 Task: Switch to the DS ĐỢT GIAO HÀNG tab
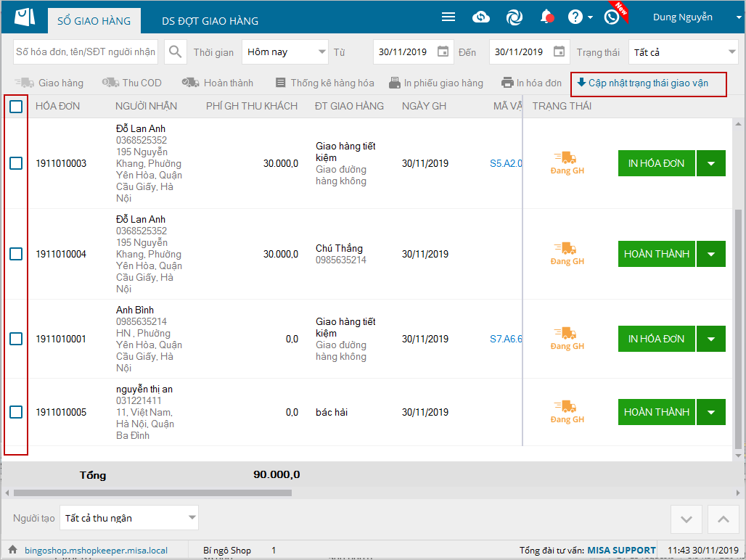(x=210, y=21)
